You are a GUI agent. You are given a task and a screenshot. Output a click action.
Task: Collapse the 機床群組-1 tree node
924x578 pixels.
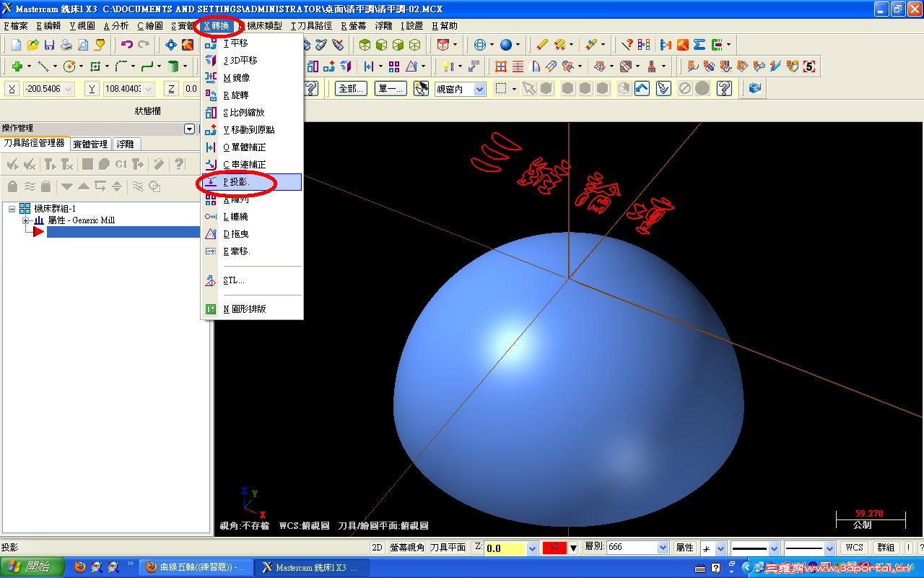click(x=12, y=209)
